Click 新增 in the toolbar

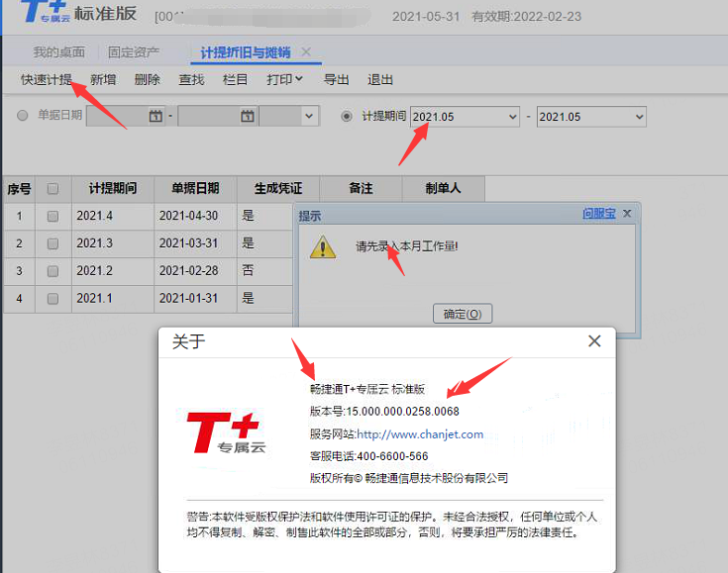point(103,80)
